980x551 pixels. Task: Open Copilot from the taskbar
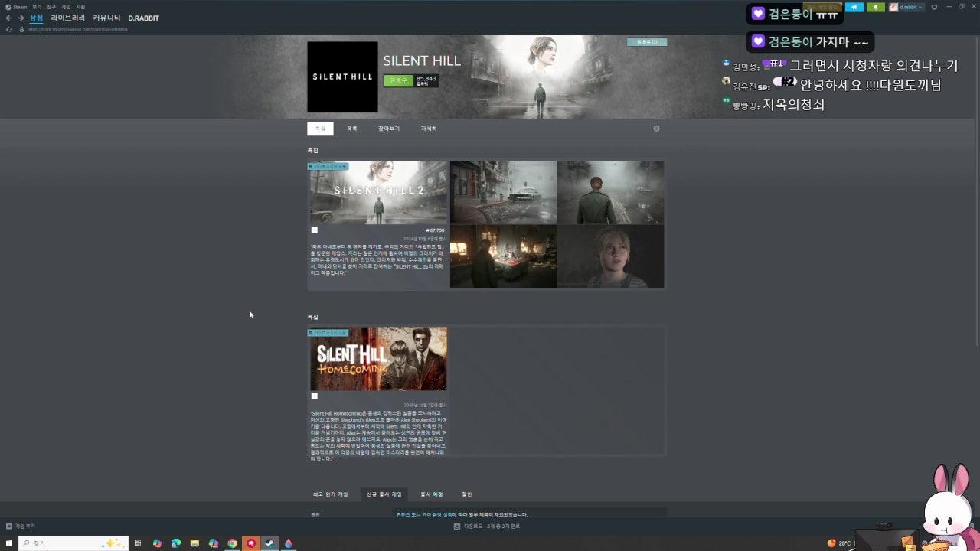(157, 543)
